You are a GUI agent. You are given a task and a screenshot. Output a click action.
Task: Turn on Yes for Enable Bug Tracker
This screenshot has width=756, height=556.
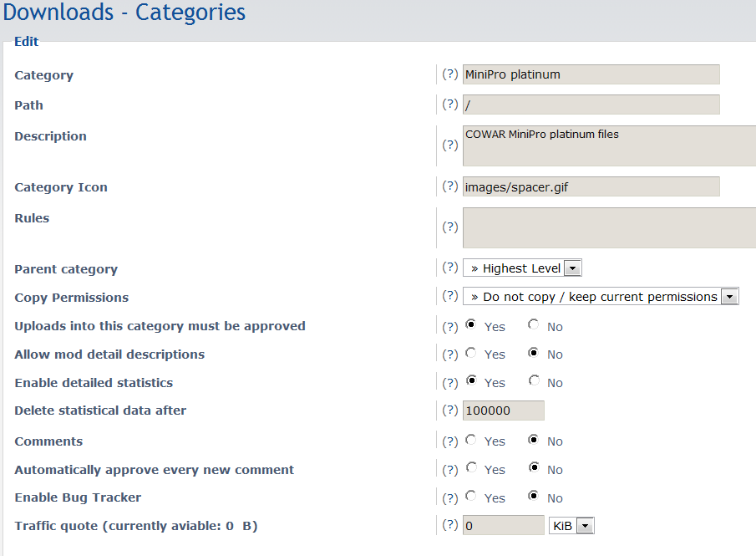[471, 497]
